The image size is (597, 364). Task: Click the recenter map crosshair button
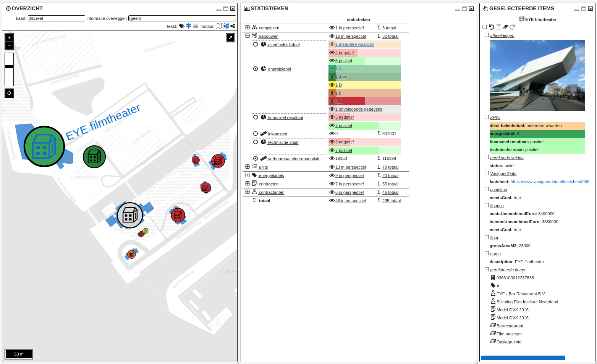click(x=9, y=93)
